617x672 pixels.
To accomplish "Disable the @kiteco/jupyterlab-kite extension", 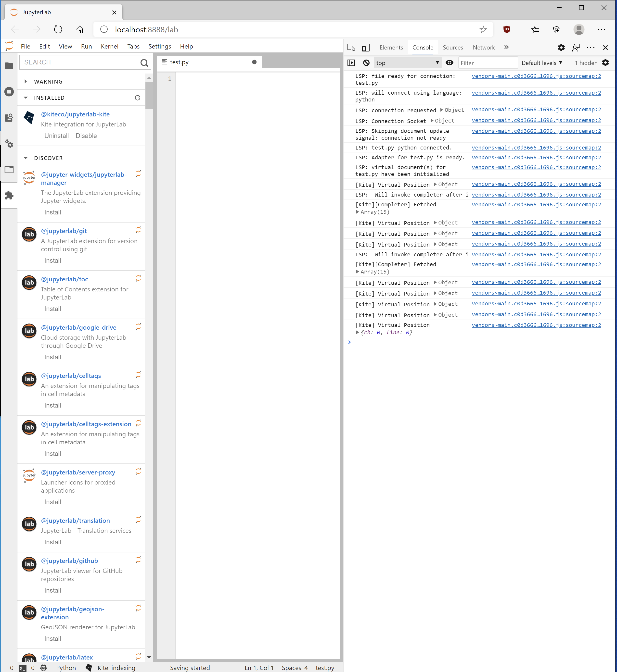I will [x=86, y=136].
